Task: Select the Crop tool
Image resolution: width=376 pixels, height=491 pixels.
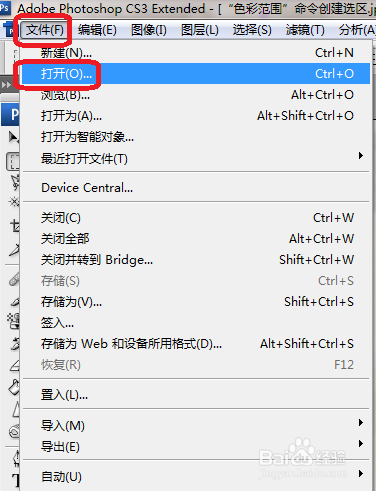Action: (15, 226)
